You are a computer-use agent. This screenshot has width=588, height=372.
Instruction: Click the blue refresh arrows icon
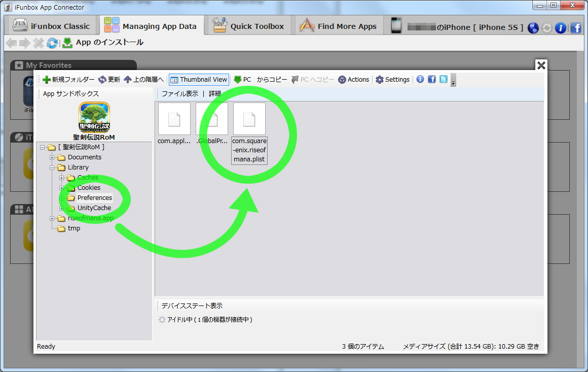point(52,43)
